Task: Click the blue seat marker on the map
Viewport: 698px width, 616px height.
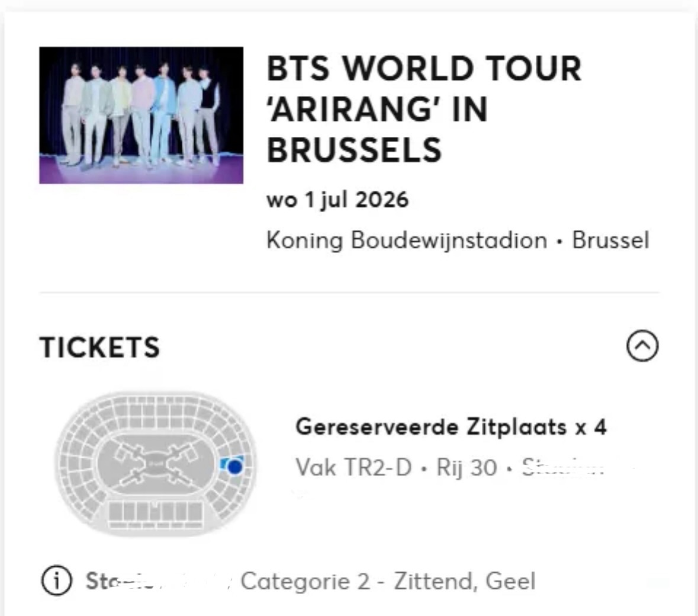Action: point(235,467)
